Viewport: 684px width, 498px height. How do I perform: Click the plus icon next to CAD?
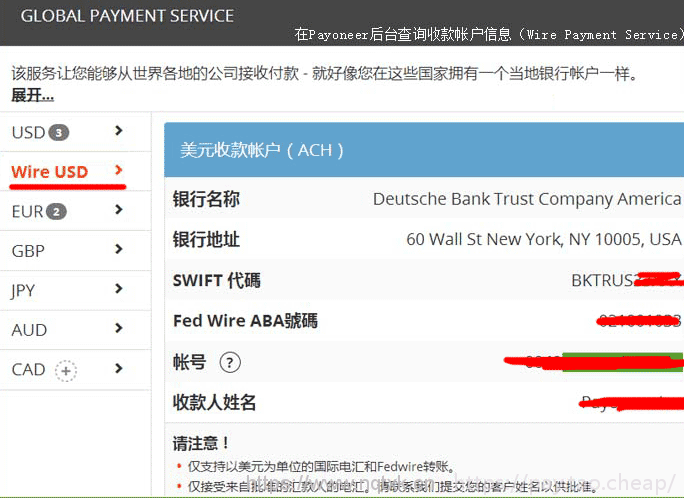click(x=66, y=370)
